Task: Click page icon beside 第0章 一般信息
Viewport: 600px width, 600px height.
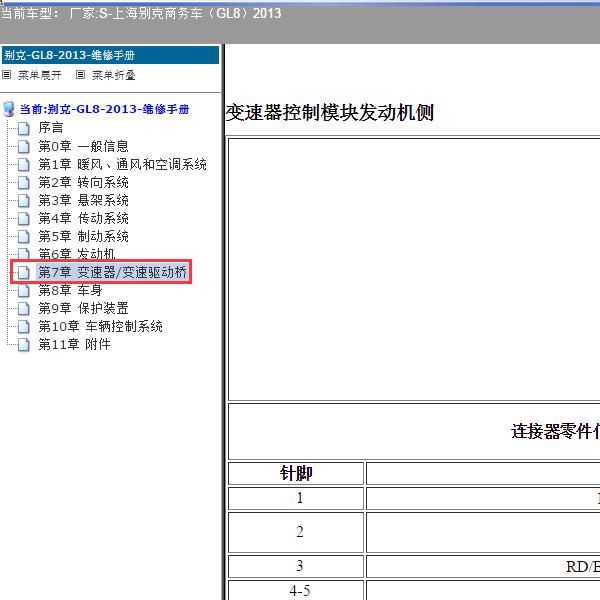Action: point(24,146)
